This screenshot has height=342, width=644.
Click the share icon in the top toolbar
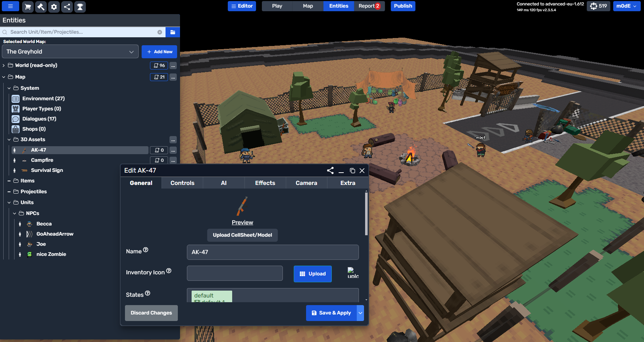click(67, 6)
